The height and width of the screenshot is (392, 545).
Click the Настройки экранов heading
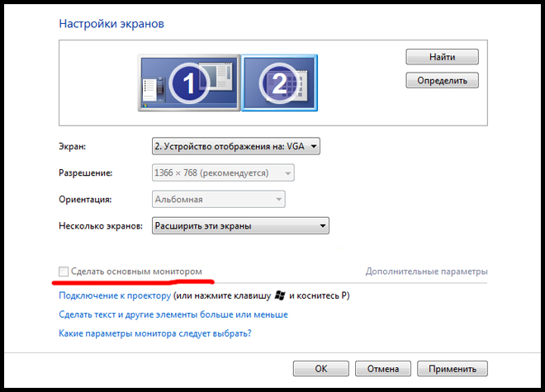(111, 24)
